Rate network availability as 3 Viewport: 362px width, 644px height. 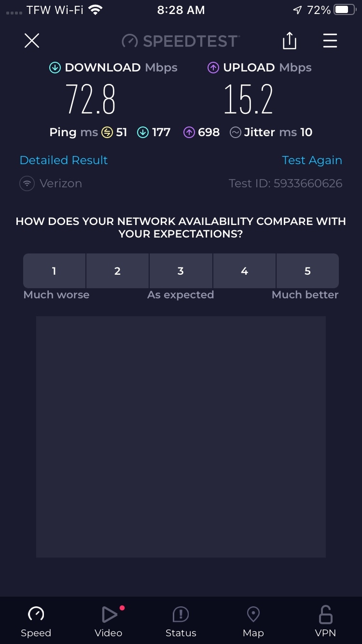point(181,271)
